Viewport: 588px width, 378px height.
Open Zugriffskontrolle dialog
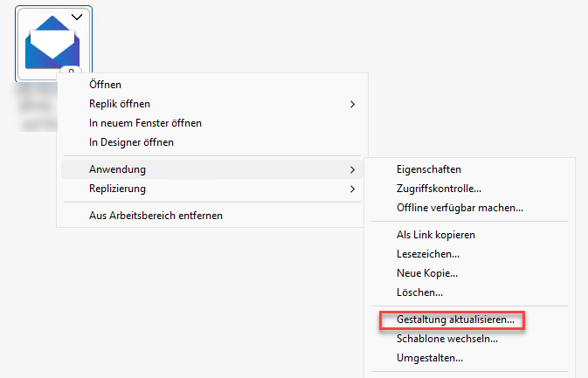tap(439, 188)
